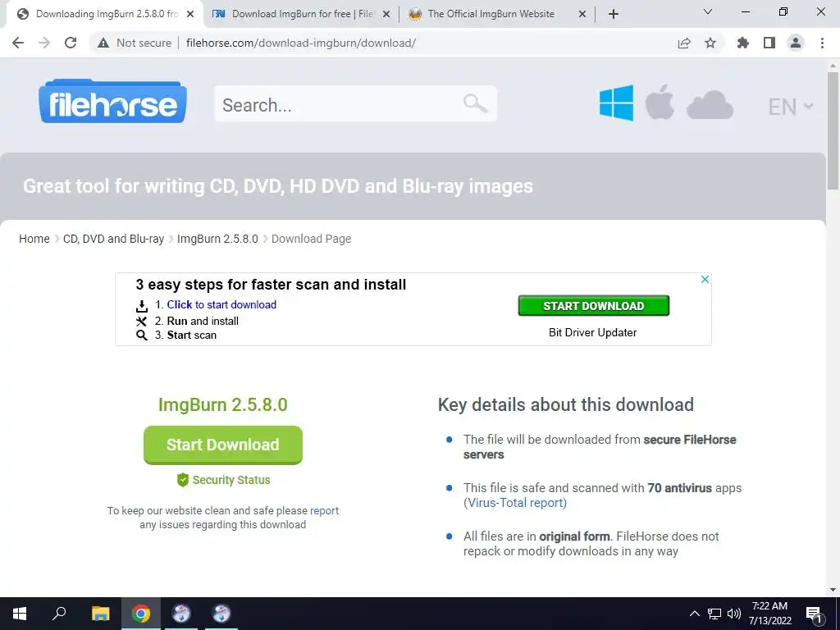The width and height of the screenshot is (840, 630).
Task: Click 'Key details about this download' heading
Action: coord(566,404)
